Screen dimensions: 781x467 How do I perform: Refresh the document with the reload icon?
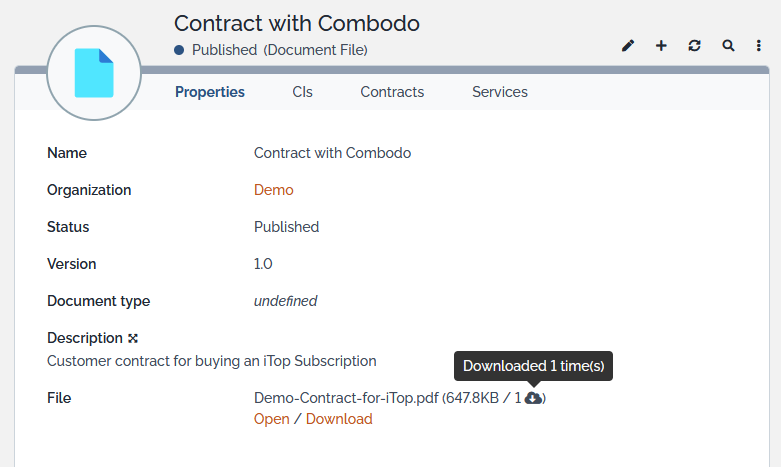click(x=694, y=46)
